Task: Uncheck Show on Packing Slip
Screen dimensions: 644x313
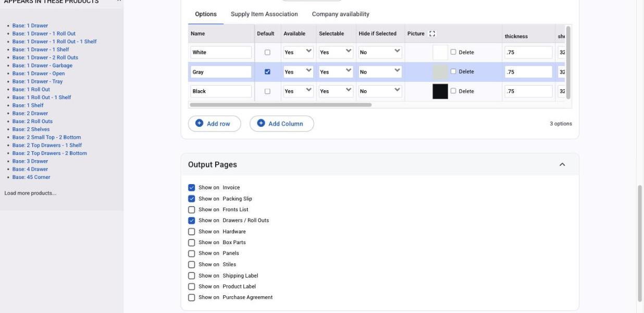Action: 191,199
